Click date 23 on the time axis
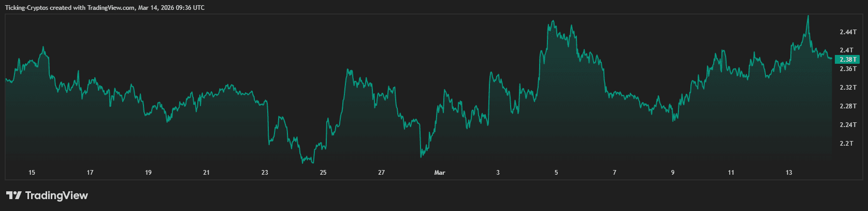The image size is (868, 211). pos(265,173)
